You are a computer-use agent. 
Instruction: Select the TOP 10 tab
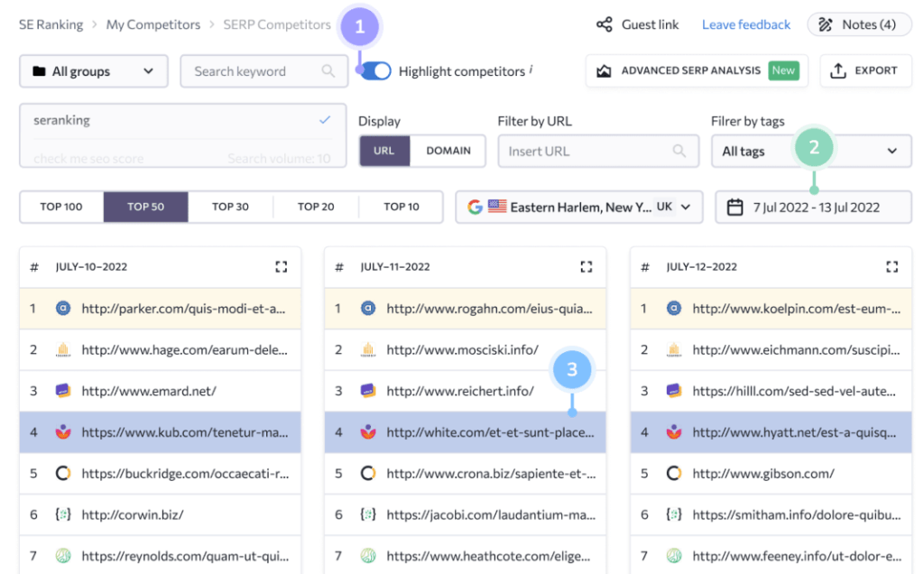[402, 207]
